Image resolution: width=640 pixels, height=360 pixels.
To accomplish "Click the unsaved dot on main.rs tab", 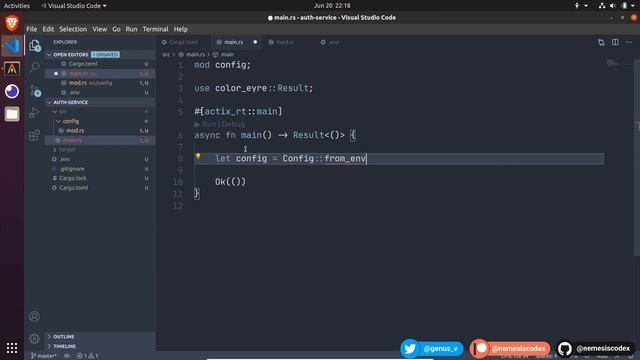I will pyautogui.click(x=255, y=42).
